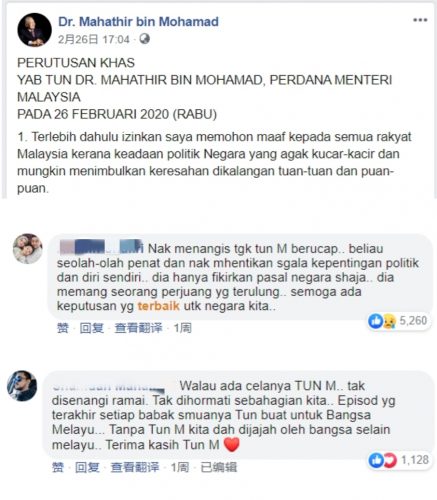Screen dimensions: 437x500
Task: Reply to the first comment with 回复
Action: 92,328
